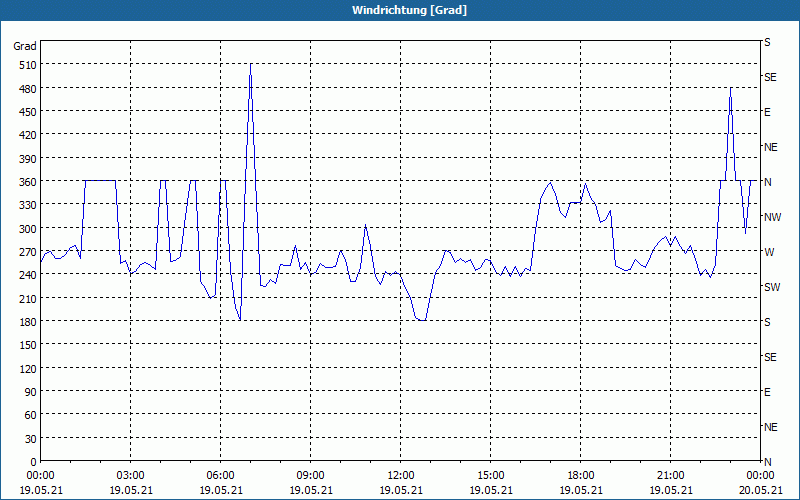The height and width of the screenshot is (500, 800).
Task: Click the chart title Windrichtung [Grad]
Action: pos(409,10)
